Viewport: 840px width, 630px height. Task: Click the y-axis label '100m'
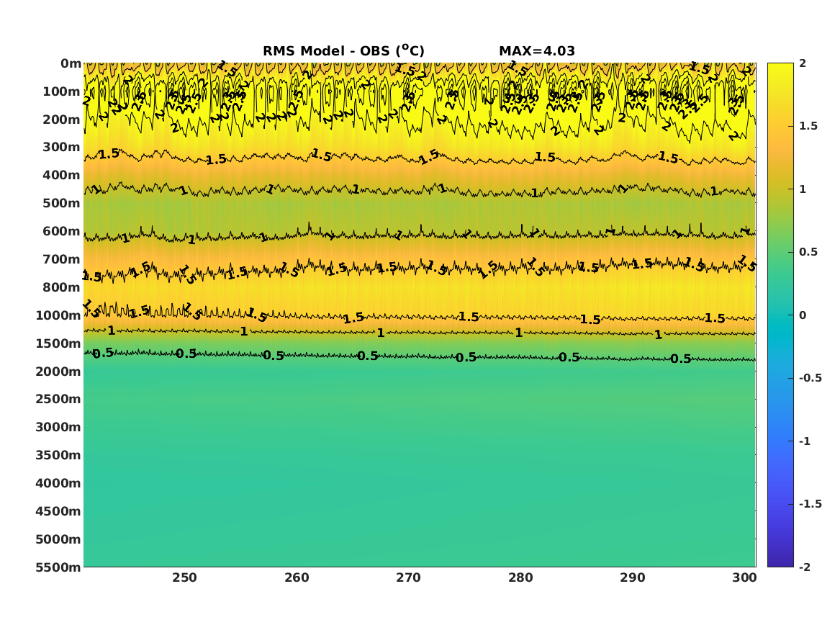pos(62,91)
